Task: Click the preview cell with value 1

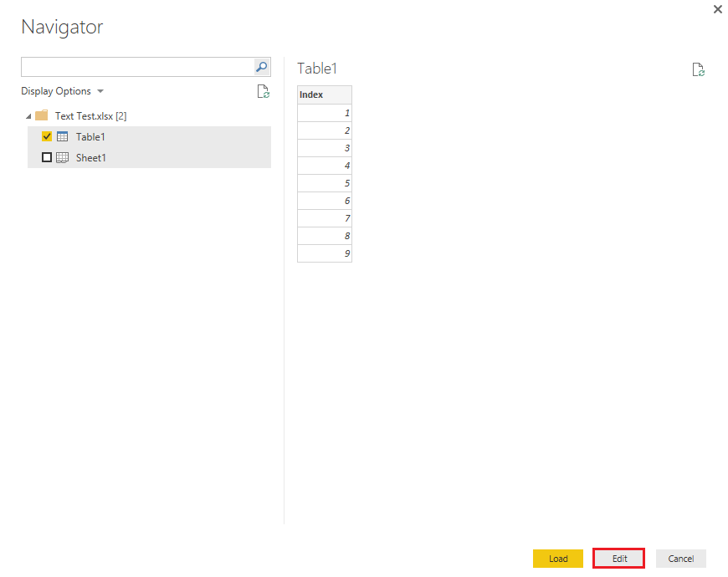Action: (325, 113)
